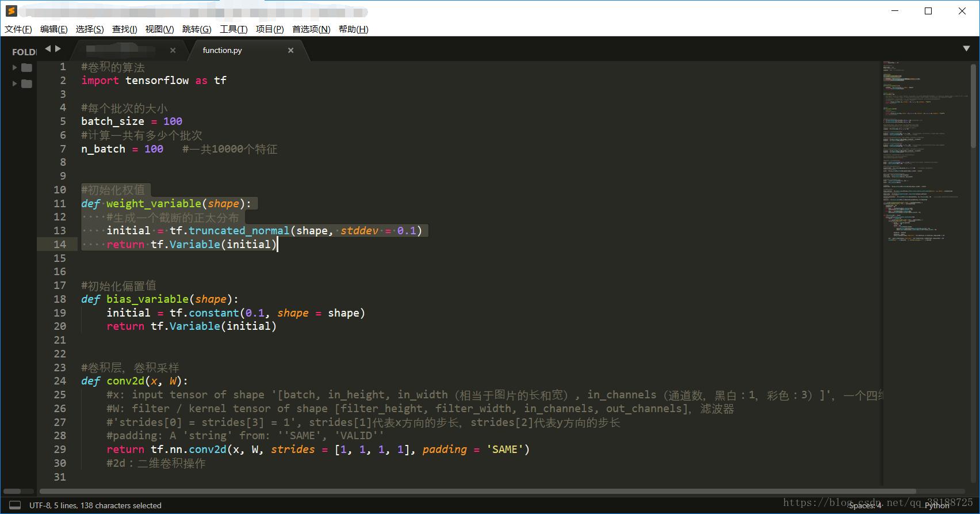Select the first folder icon in sidebar
This screenshot has width=980, height=514.
[26, 67]
